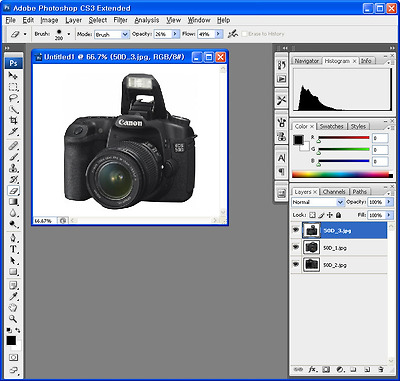400x381 pixels.
Task: Select the Zoom tool in toolbox
Action: click(13, 319)
